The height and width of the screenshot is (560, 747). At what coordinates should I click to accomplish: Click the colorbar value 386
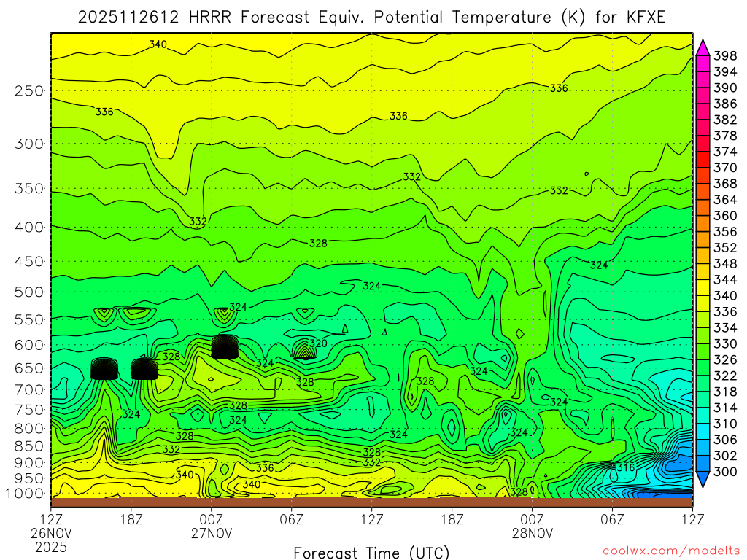tap(725, 104)
